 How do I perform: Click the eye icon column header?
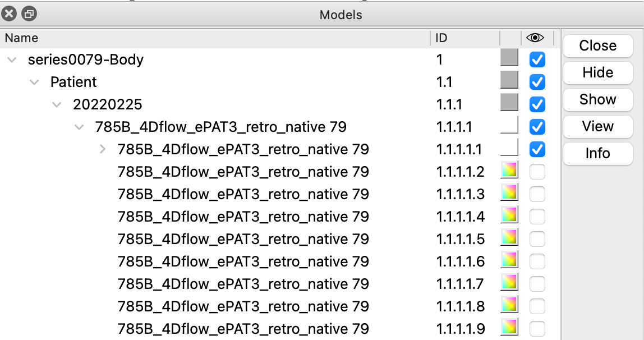pyautogui.click(x=536, y=38)
